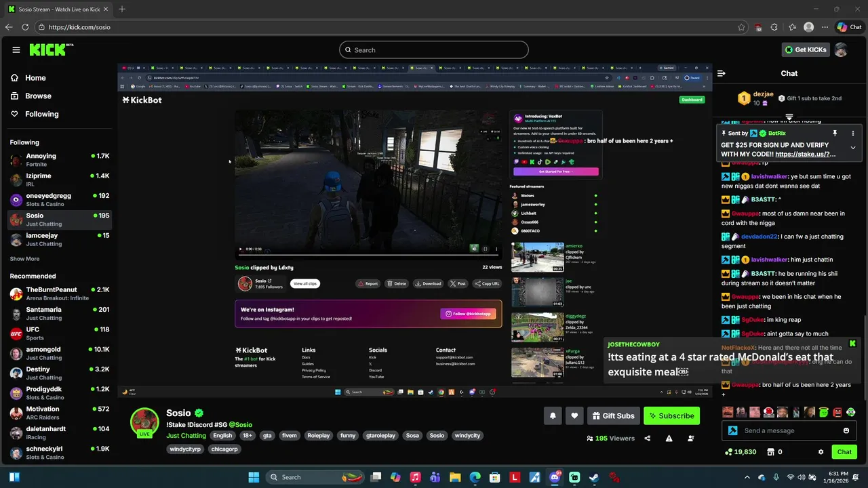Open the user list icon beside report

[690, 439]
